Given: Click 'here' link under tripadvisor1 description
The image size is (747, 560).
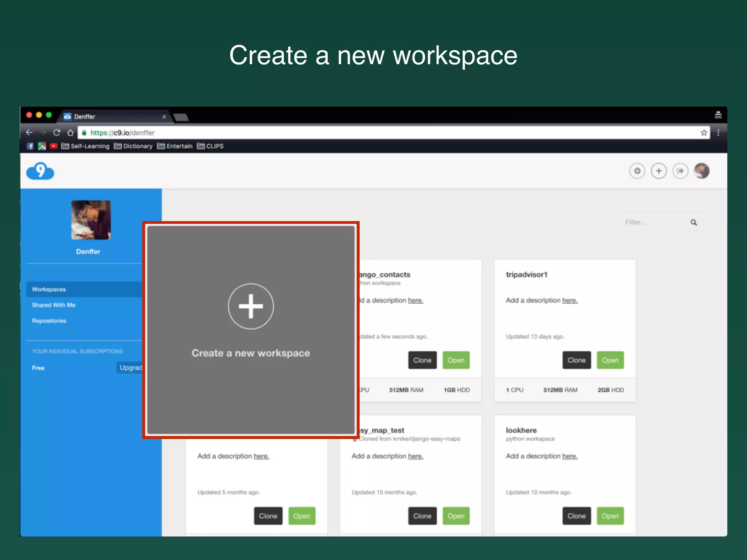Looking at the screenshot, I should pyautogui.click(x=570, y=300).
